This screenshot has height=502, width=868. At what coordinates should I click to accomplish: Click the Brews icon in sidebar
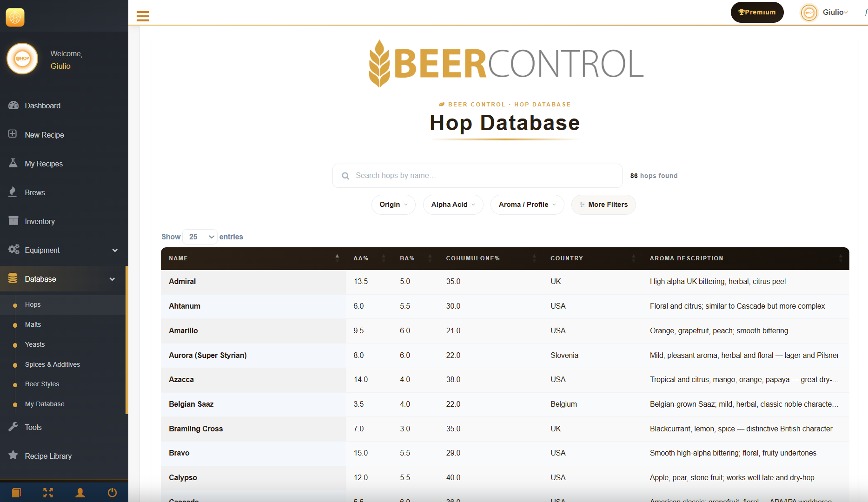pyautogui.click(x=13, y=192)
